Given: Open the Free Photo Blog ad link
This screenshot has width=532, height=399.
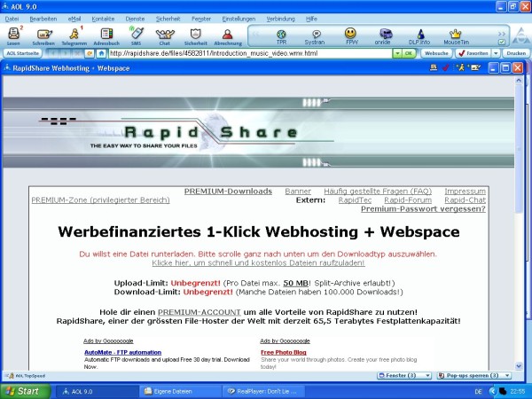Looking at the screenshot, I should 284,353.
